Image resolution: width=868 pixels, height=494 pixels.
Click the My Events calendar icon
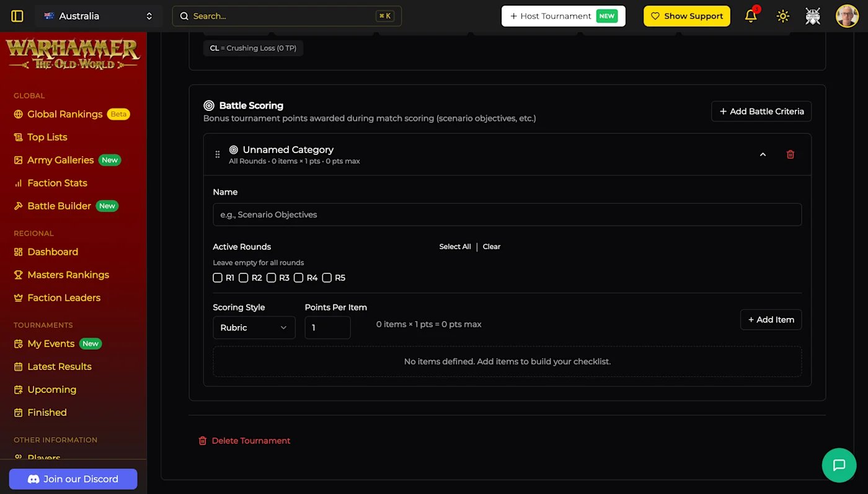pyautogui.click(x=19, y=343)
